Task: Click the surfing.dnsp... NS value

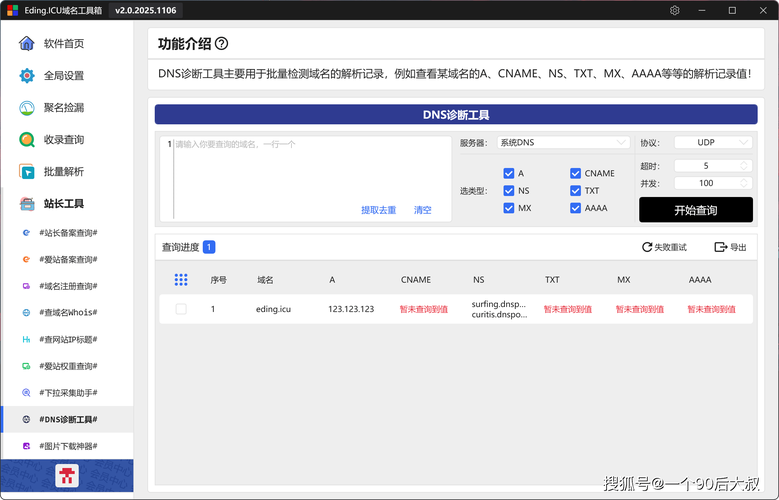Action: (498, 304)
